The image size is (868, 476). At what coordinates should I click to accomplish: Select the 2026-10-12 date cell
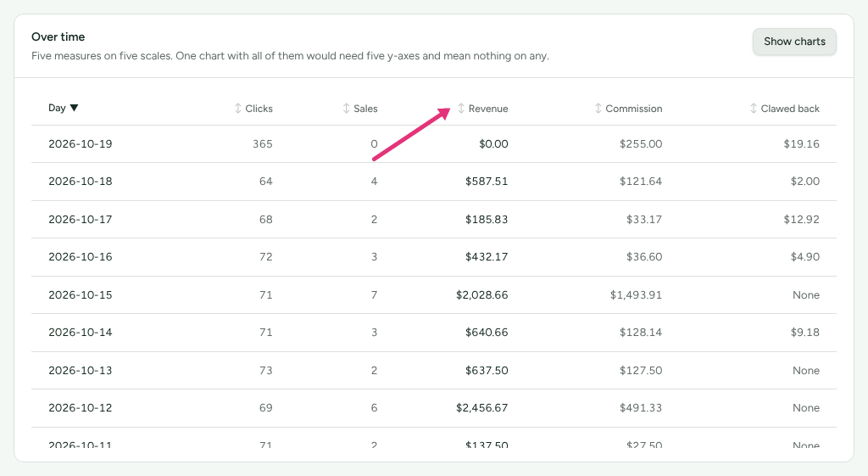[x=81, y=408]
